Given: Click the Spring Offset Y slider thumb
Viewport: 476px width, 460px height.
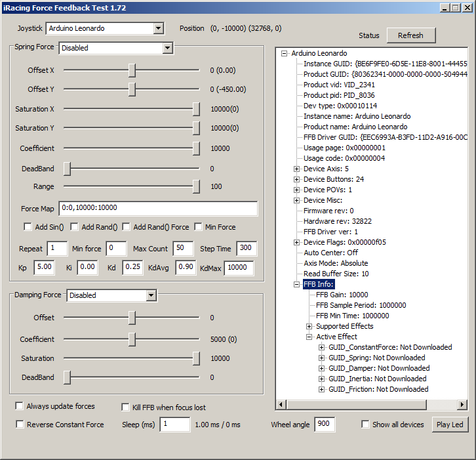Looking at the screenshot, I should pos(132,90).
